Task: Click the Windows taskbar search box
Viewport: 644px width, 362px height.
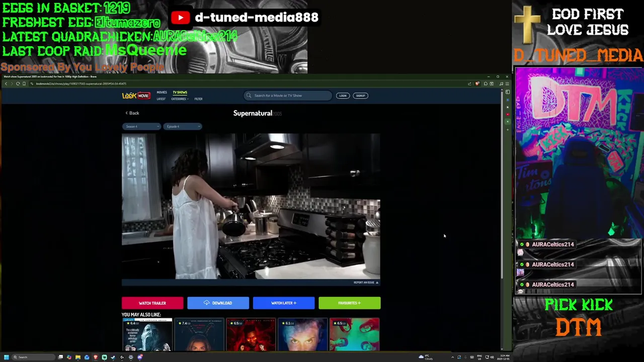Action: click(33, 357)
